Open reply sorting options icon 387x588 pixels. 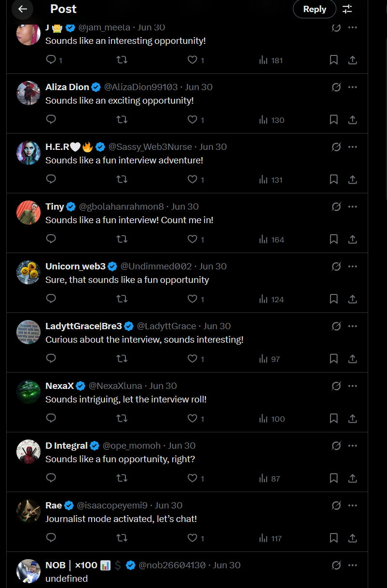point(347,9)
